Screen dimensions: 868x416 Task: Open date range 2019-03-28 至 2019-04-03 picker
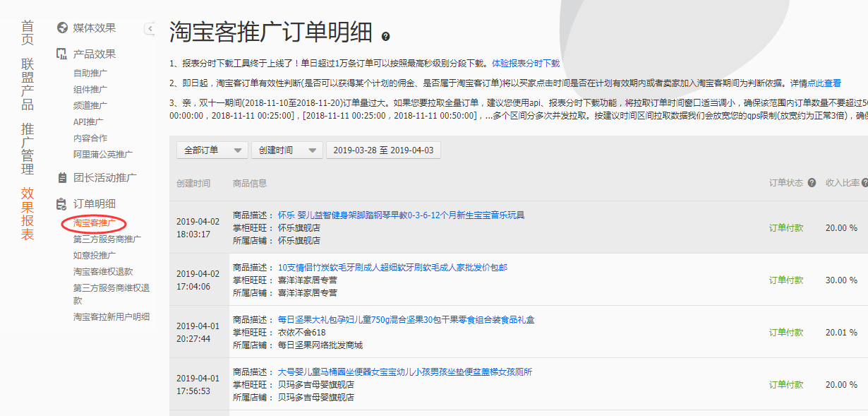pyautogui.click(x=383, y=150)
